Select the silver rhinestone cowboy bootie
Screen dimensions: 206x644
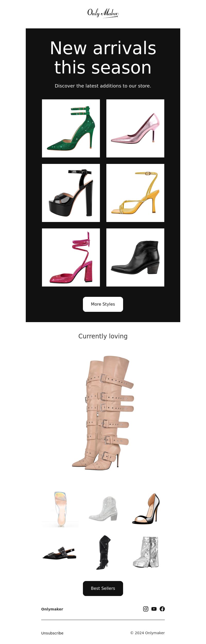coord(103,509)
